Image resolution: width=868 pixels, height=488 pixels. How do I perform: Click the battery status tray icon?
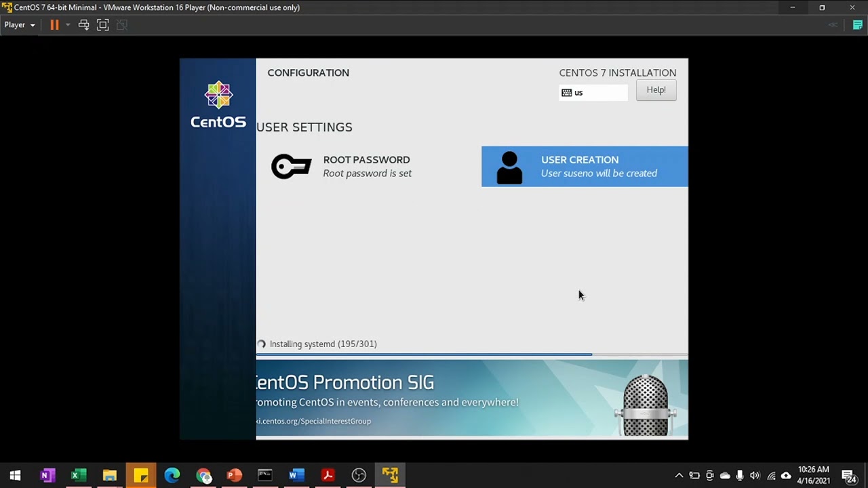tap(694, 475)
